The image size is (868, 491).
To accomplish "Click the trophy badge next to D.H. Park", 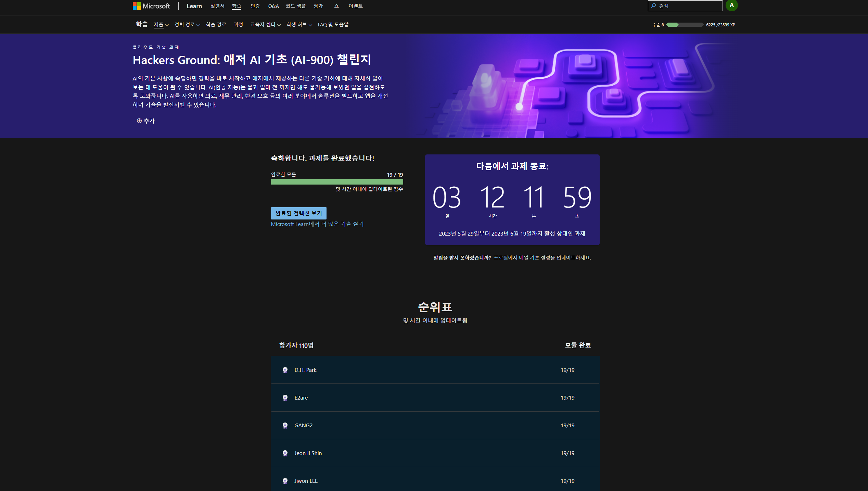I will [286, 370].
